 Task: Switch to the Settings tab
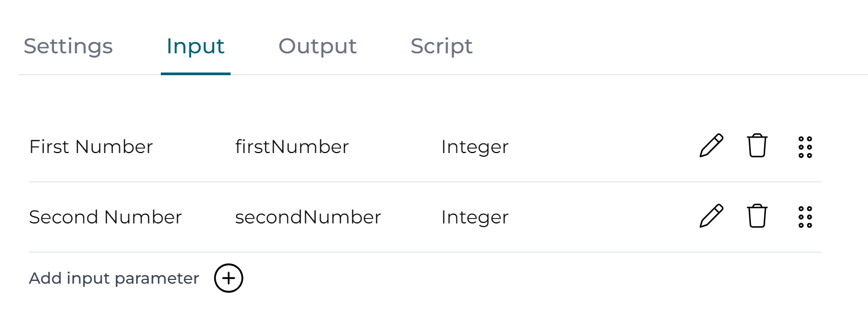coord(68,46)
